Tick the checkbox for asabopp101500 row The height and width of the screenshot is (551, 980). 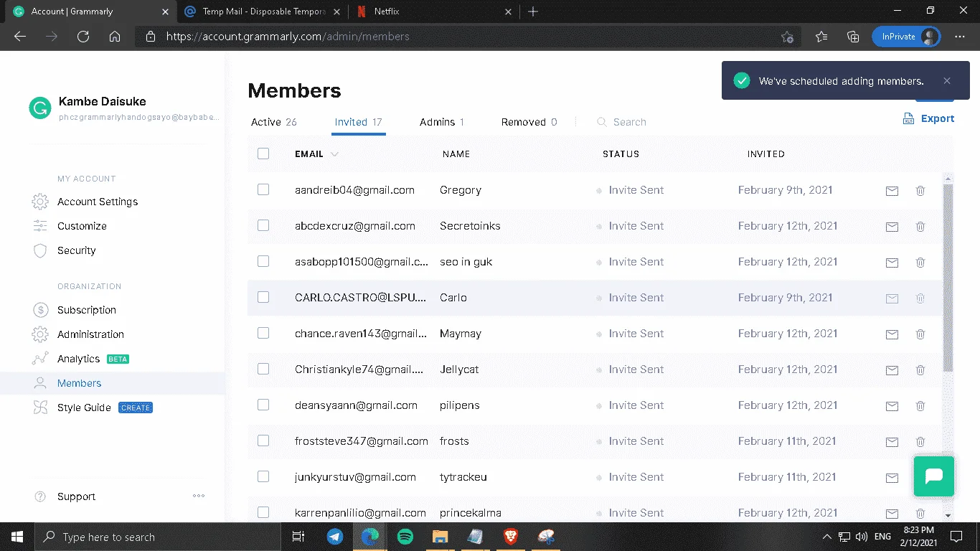pyautogui.click(x=263, y=261)
